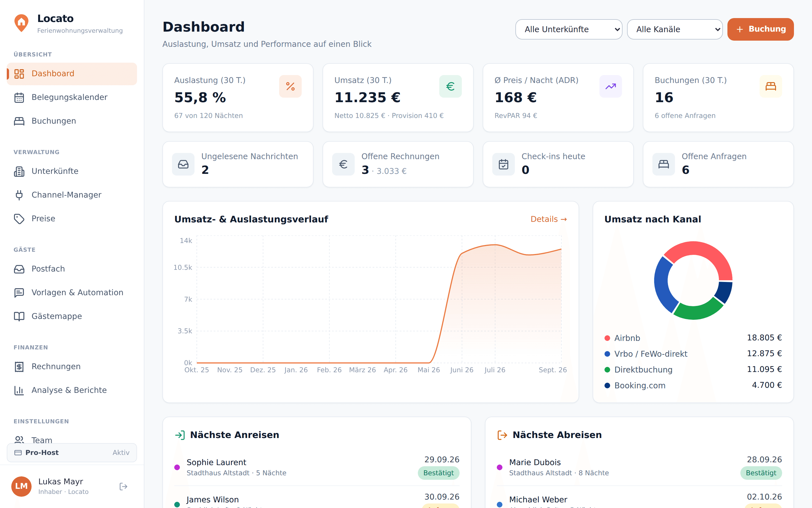This screenshot has height=508, width=812.
Task: Click the Sophie Laurent arrival entry
Action: 317,467
